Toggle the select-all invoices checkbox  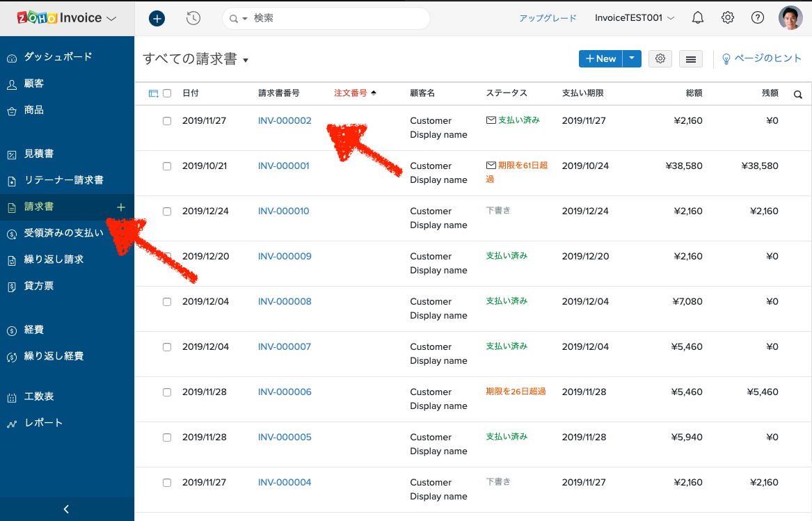pyautogui.click(x=167, y=93)
